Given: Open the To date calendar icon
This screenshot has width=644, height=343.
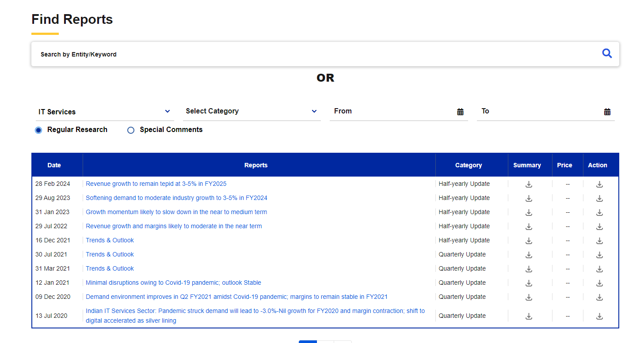Looking at the screenshot, I should tap(607, 112).
